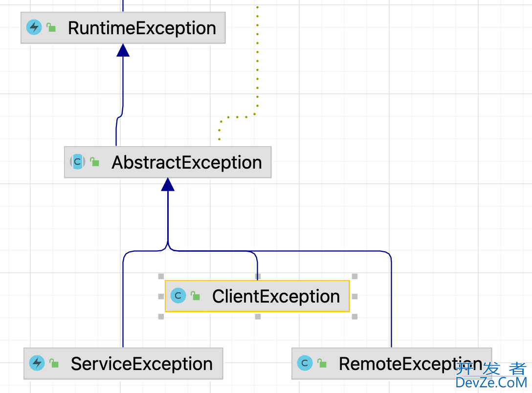Click the exception icon on the RuntimeException node
The height and width of the screenshot is (393, 532).
pos(34,27)
